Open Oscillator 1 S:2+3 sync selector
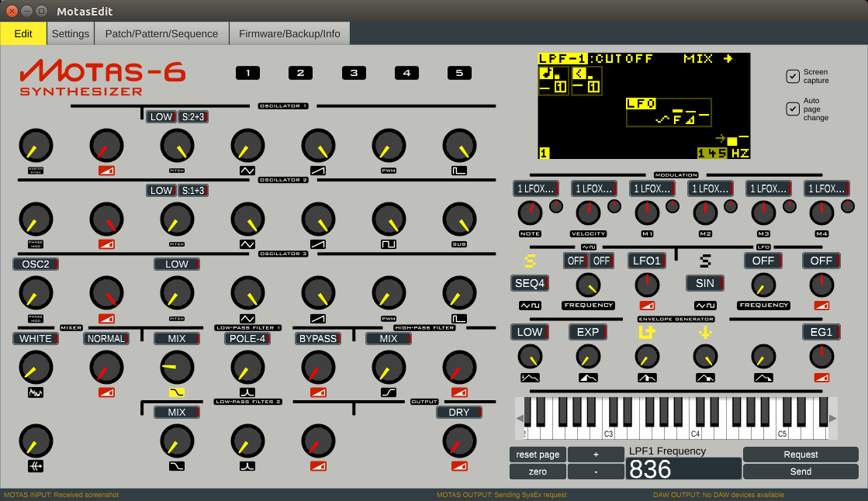Image resolution: width=868 pixels, height=501 pixels. click(193, 117)
